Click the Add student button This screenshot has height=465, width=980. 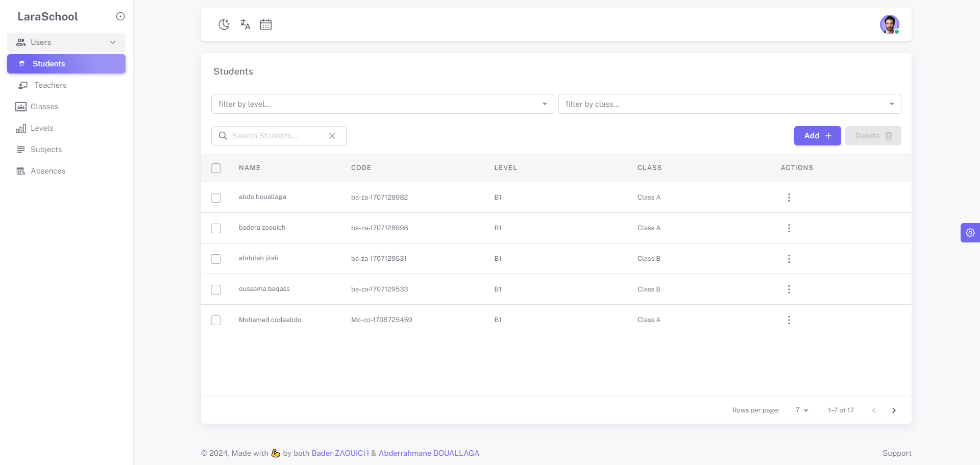click(x=817, y=136)
